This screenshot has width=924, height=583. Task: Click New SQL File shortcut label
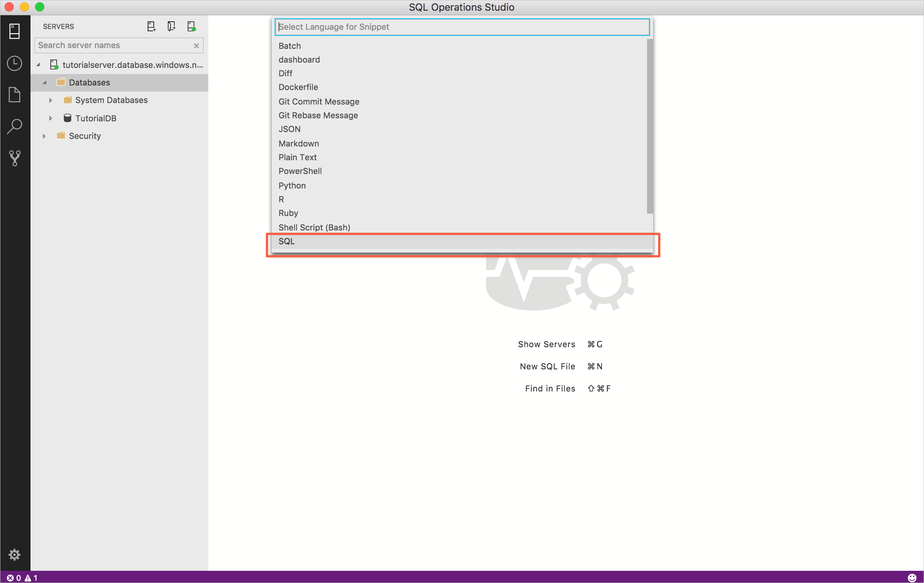pos(547,366)
